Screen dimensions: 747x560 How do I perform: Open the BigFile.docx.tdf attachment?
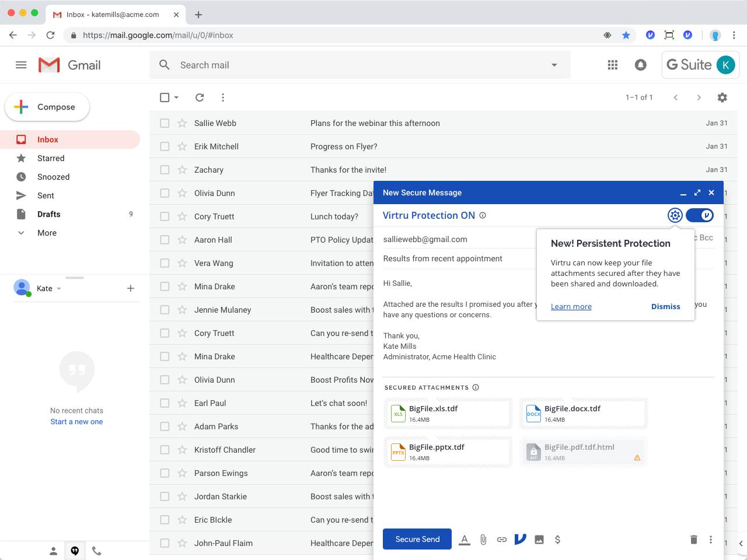click(584, 414)
